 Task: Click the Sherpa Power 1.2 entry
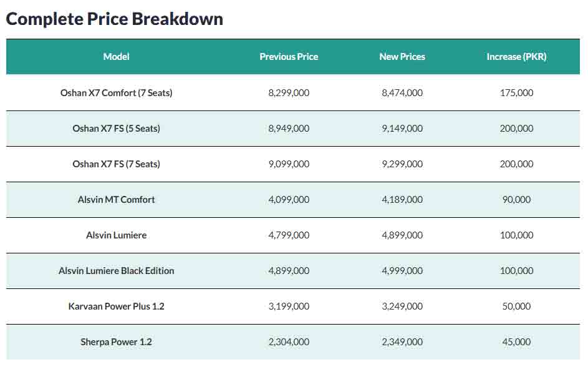116,342
